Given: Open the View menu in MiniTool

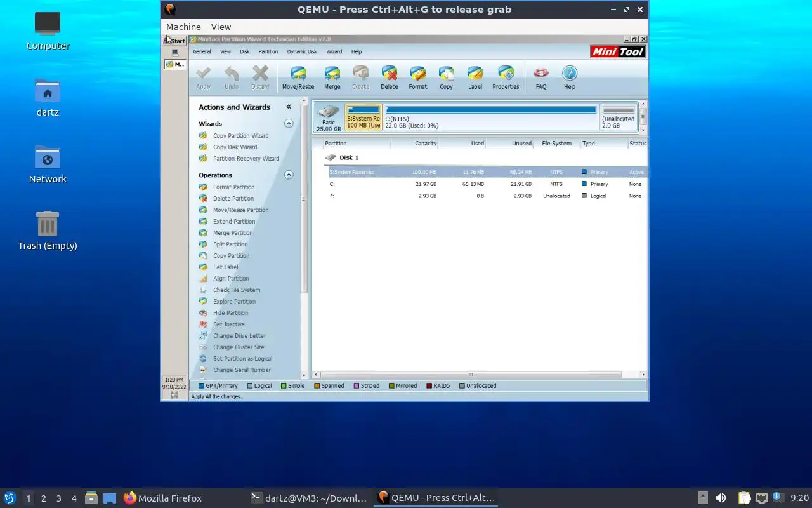Looking at the screenshot, I should [x=225, y=52].
